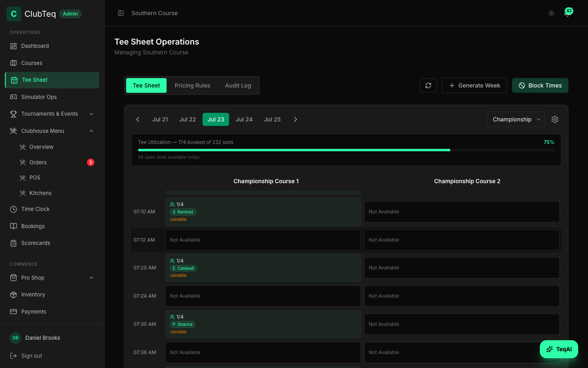Collapse the Clubhouse Menu section
588x368 pixels.
(x=52, y=131)
